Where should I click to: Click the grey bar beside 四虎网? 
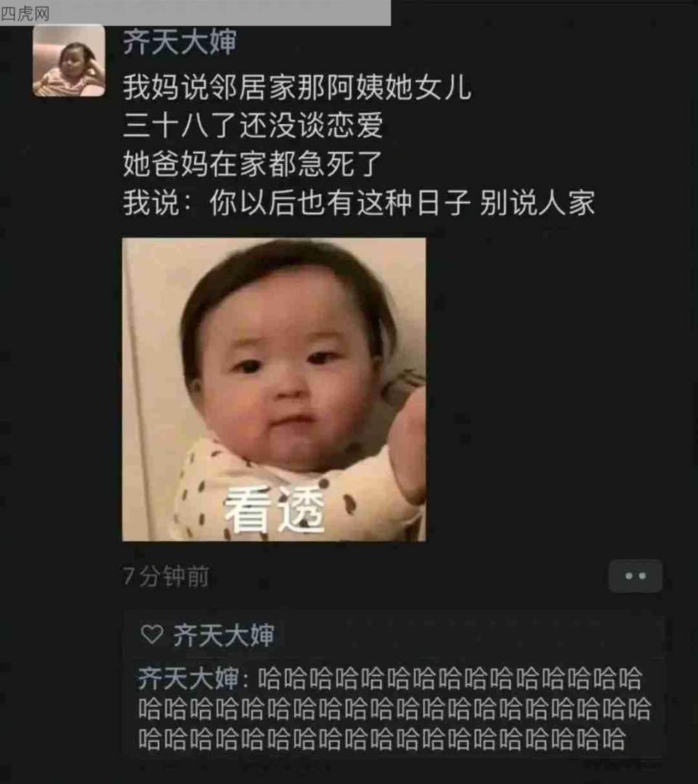tap(220, 13)
